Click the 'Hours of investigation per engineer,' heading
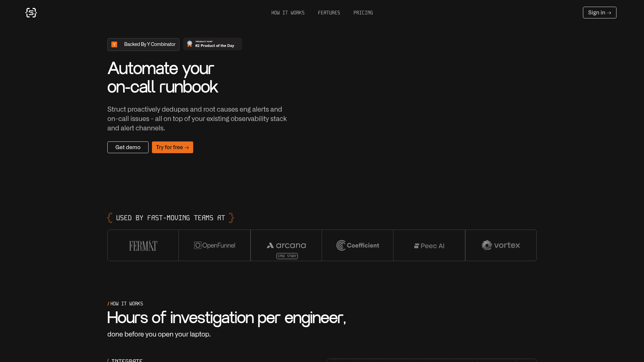This screenshot has width=644, height=362. [226, 318]
